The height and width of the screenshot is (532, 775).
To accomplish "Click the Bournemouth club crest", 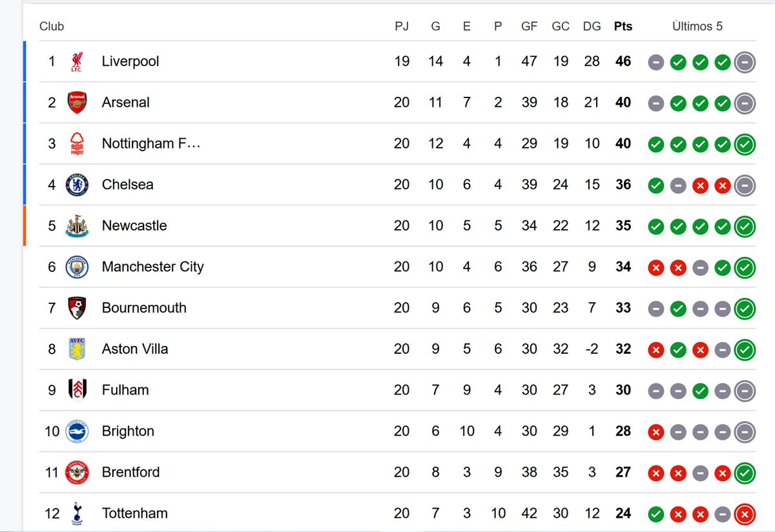I will 77,308.
